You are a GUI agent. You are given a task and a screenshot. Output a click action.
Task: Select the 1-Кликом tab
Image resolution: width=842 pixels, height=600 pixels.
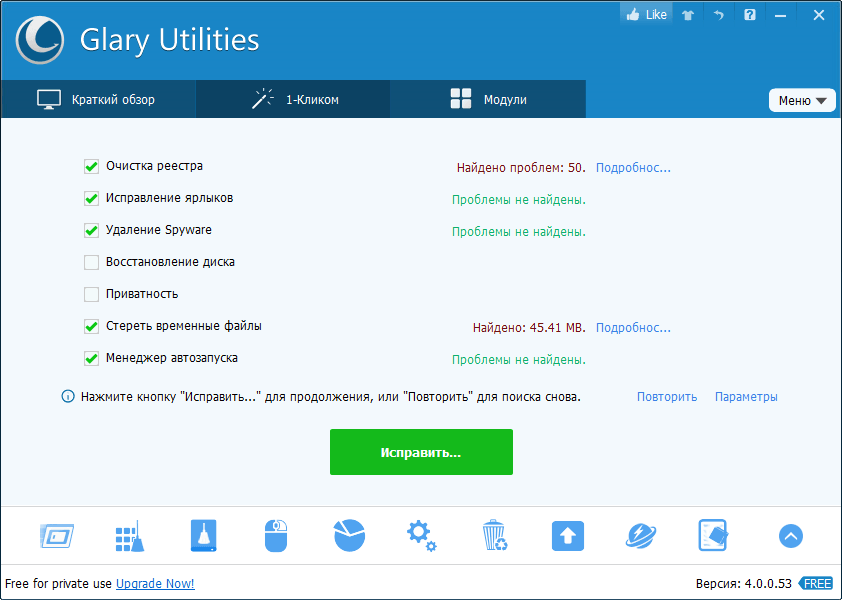pyautogui.click(x=293, y=99)
